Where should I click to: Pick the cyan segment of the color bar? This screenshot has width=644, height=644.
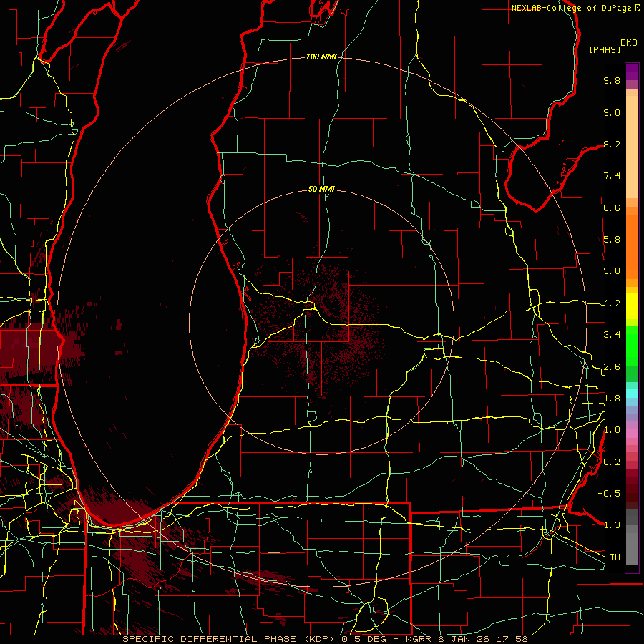click(632, 394)
